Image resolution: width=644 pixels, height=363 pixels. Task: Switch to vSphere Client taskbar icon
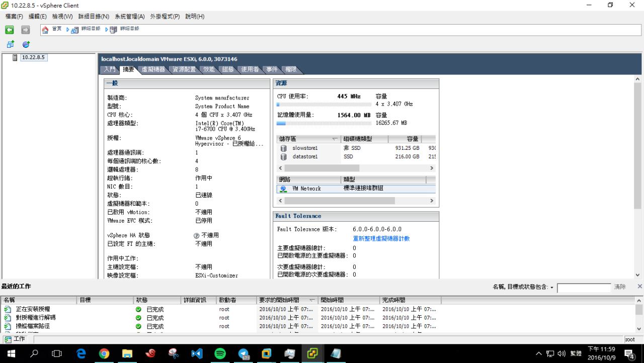coord(312,353)
